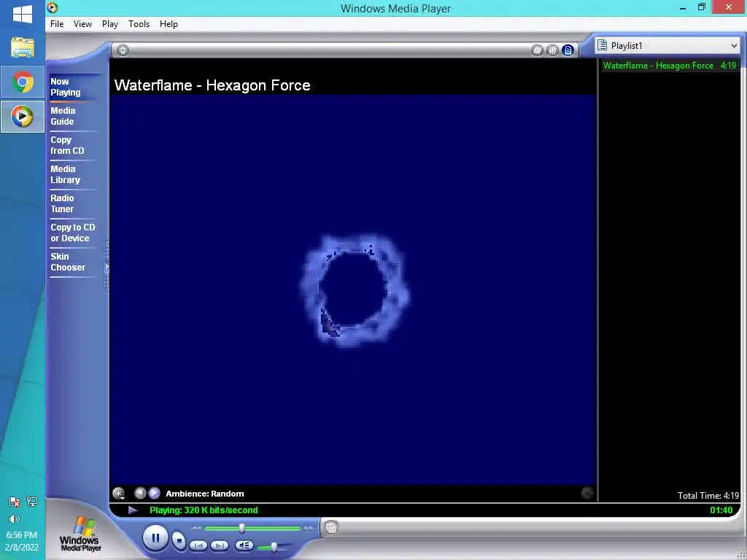Show the equalizer and settings pane

click(552, 50)
